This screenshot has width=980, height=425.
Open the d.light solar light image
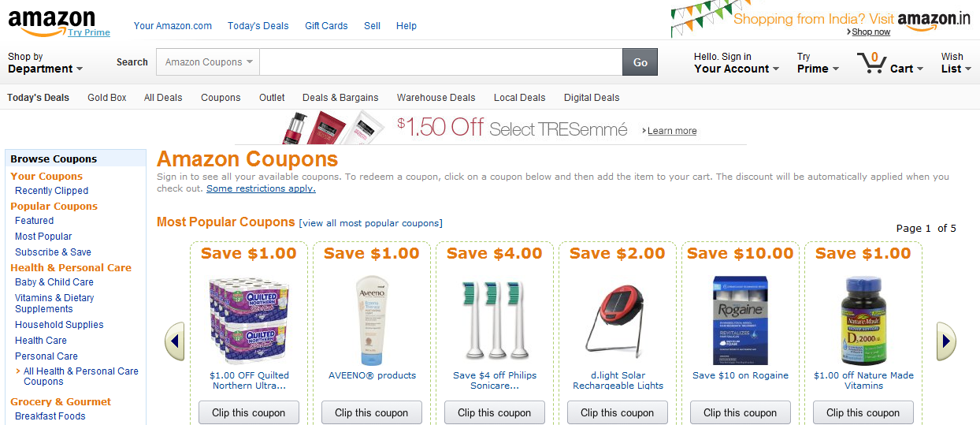click(x=617, y=317)
